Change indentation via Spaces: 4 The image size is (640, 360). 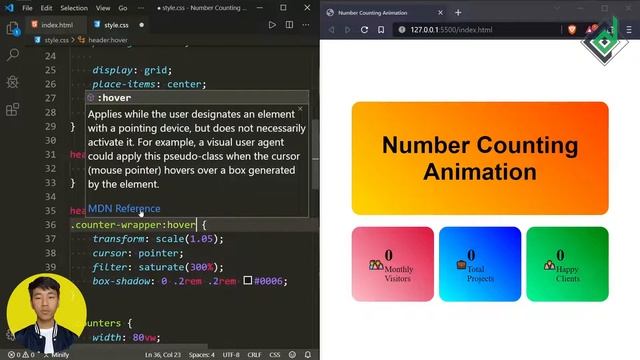(x=202, y=355)
